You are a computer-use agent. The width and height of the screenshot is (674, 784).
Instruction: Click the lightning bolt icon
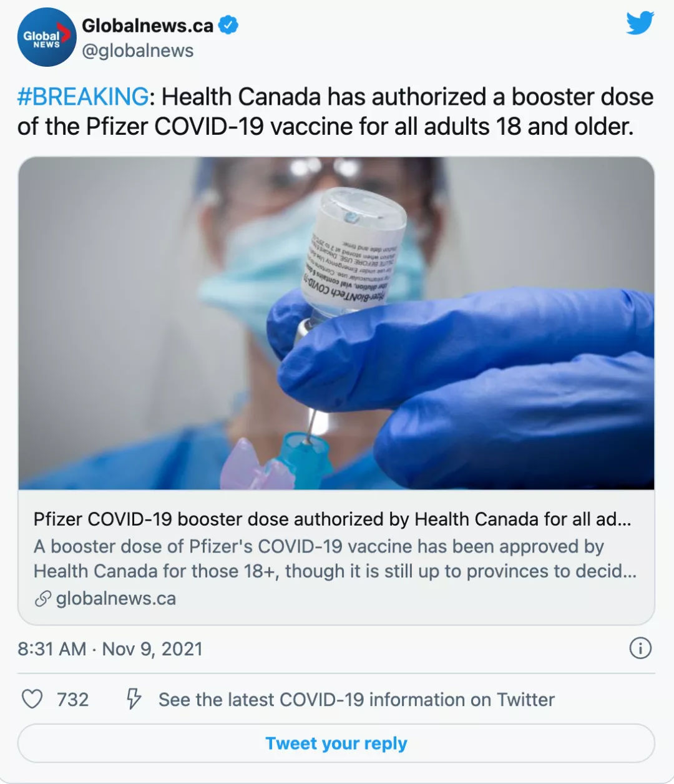(134, 699)
